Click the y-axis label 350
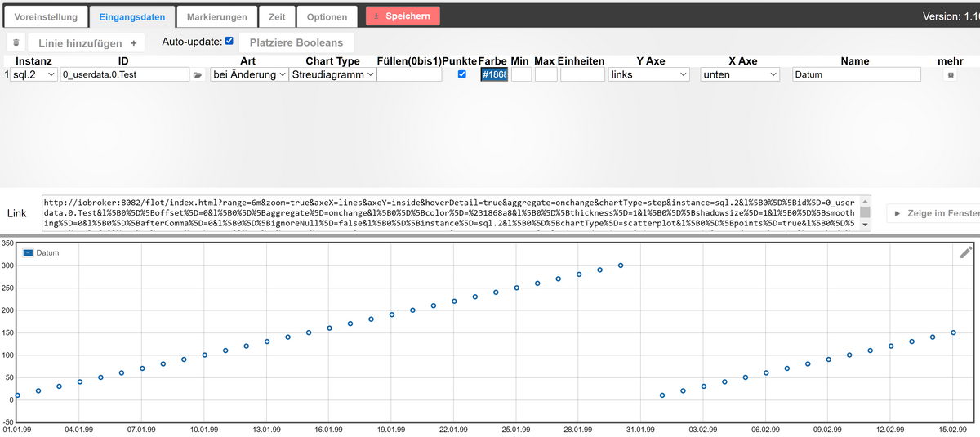Screen dimensions: 980x437 (x=7, y=243)
